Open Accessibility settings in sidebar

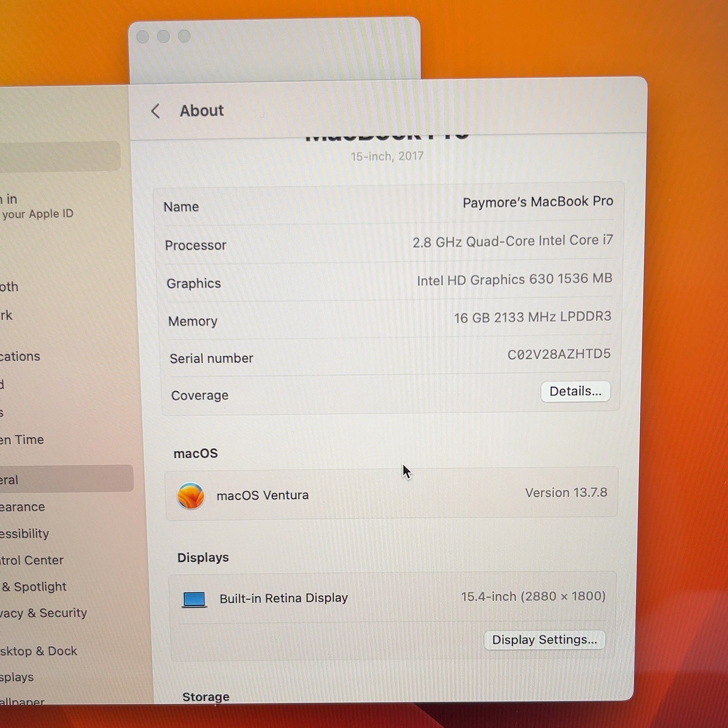coord(24,533)
